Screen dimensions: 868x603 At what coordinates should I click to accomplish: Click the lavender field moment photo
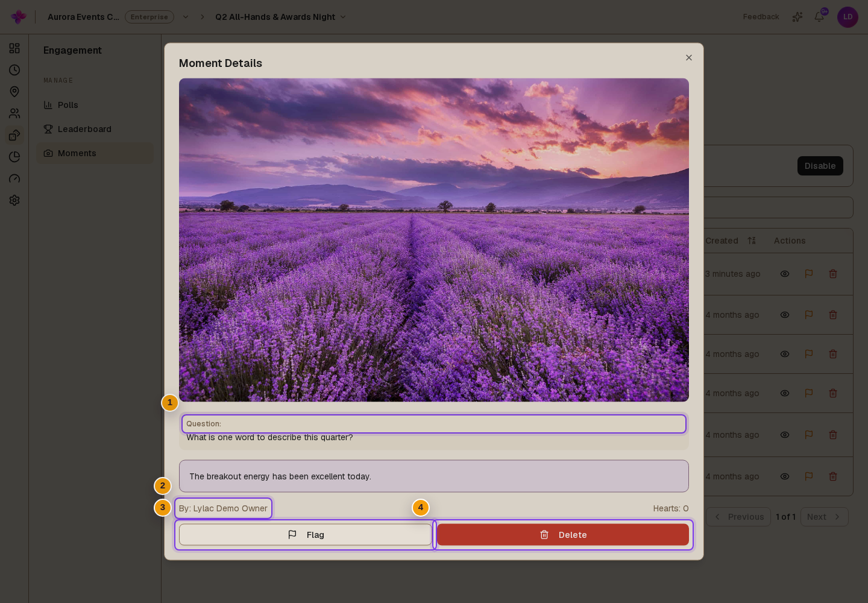tap(434, 240)
